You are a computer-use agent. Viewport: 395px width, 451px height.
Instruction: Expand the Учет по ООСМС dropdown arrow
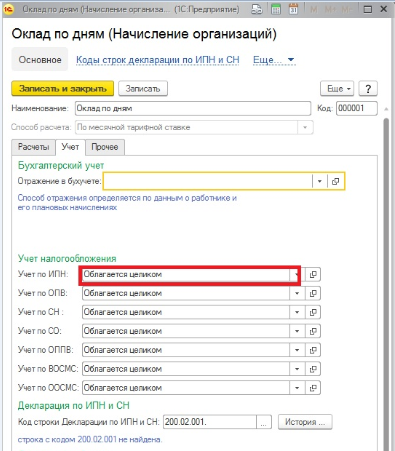pyautogui.click(x=297, y=388)
